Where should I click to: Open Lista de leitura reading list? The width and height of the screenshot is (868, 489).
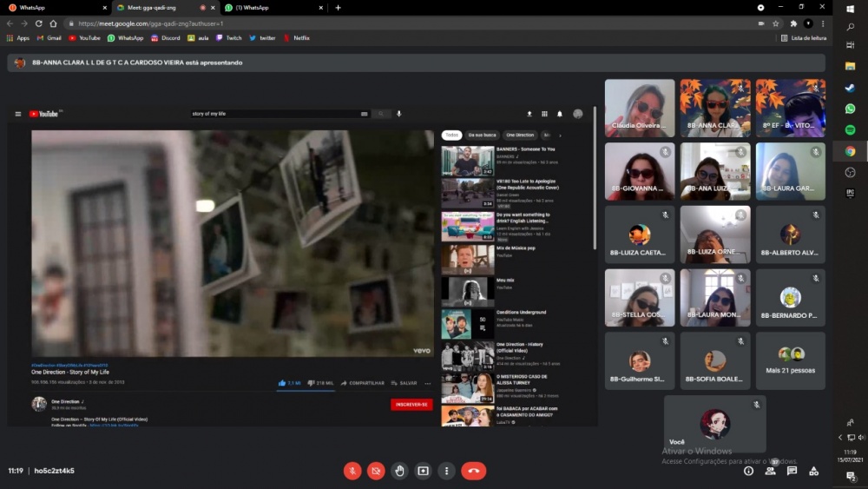pyautogui.click(x=803, y=38)
